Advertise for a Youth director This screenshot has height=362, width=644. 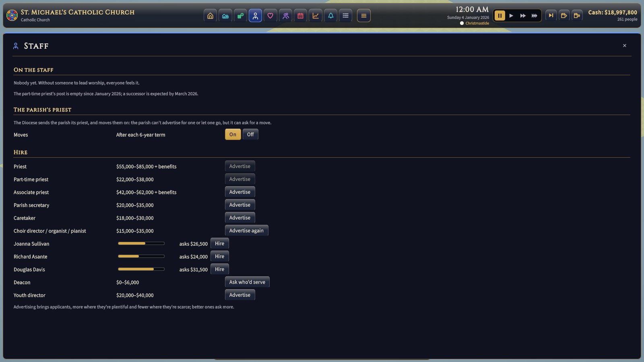240,295
